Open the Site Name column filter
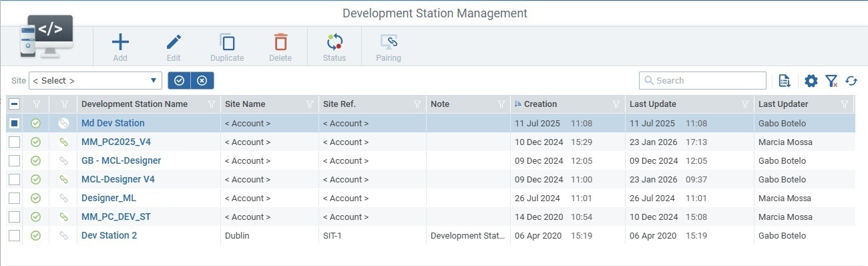Image resolution: width=868 pixels, height=266 pixels. [310, 104]
